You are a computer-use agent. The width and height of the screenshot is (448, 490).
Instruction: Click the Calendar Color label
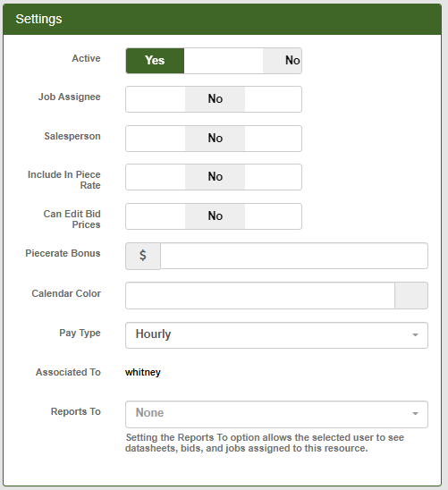pos(66,294)
